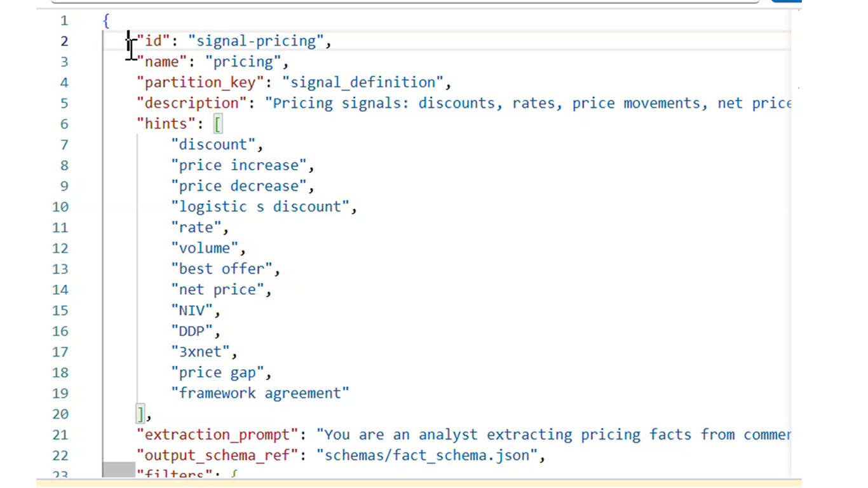Click the "price increase" hint
The image size is (868, 488).
point(238,166)
